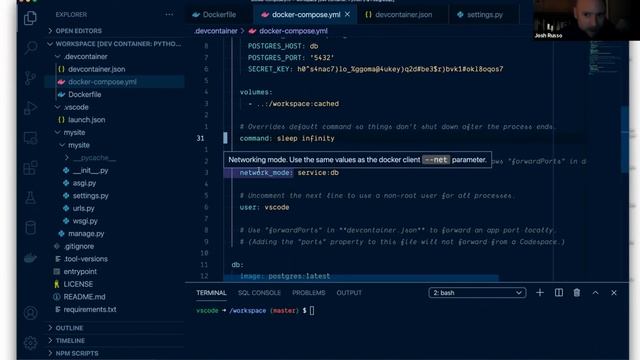The width and height of the screenshot is (640, 360).
Task: Select the Terminal panel tab
Action: (x=211, y=293)
